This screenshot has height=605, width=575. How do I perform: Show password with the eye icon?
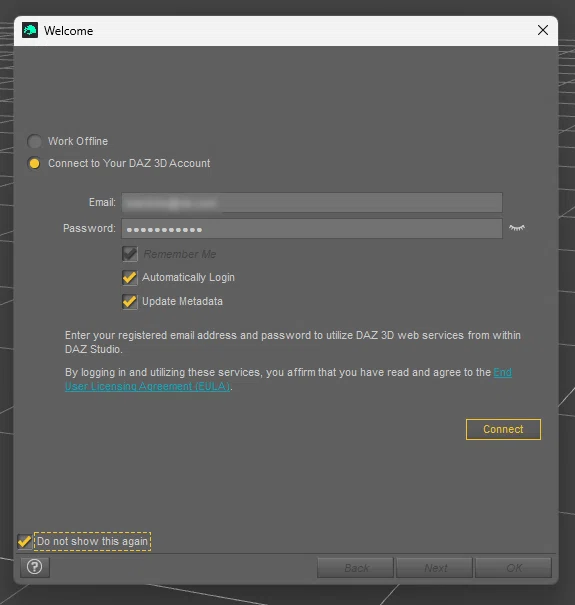[x=517, y=228]
